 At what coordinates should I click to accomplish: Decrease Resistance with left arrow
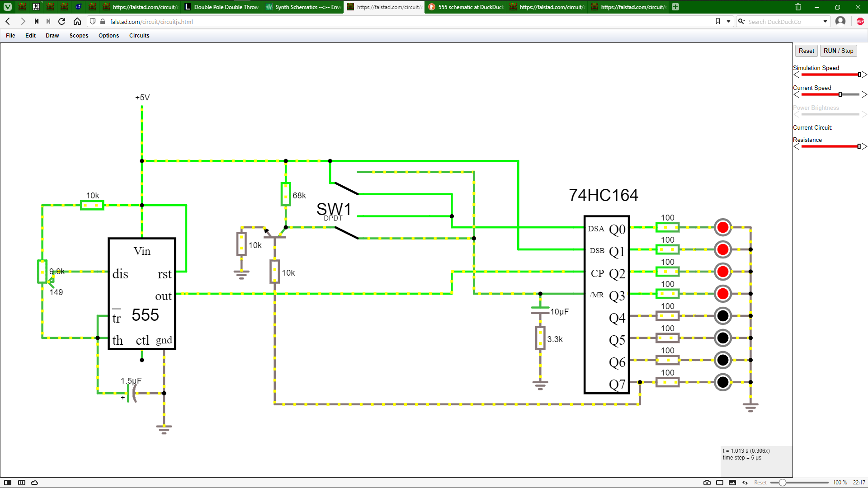click(797, 146)
